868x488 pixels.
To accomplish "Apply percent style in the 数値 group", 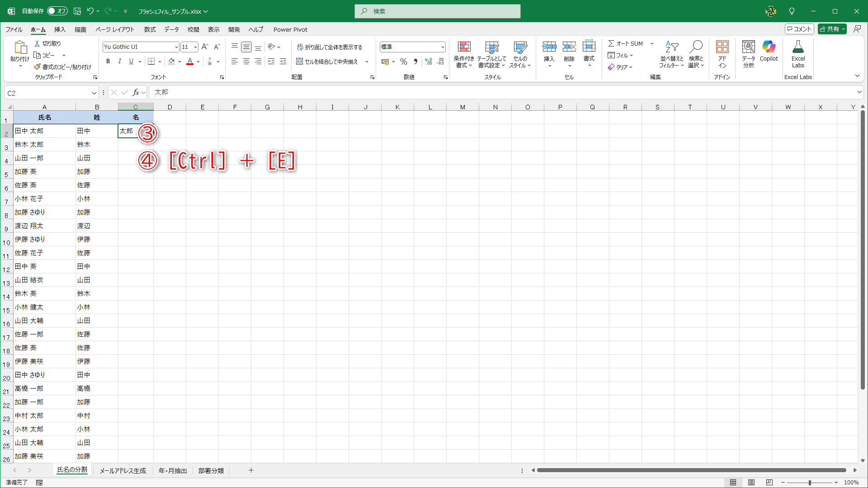I will (404, 61).
